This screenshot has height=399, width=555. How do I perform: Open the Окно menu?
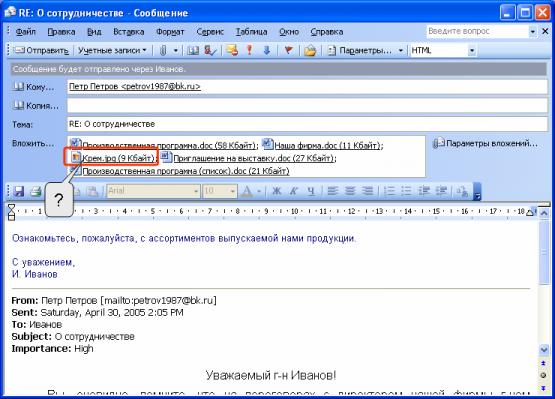click(x=289, y=32)
